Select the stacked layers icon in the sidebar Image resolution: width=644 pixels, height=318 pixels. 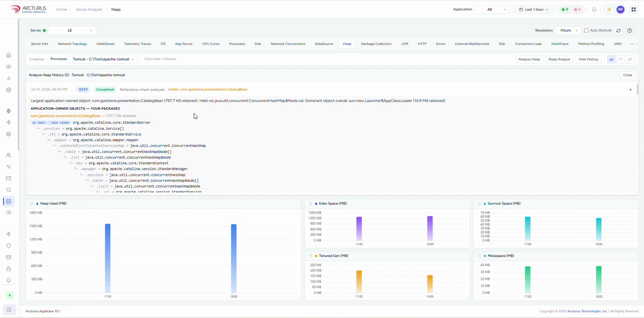click(9, 134)
